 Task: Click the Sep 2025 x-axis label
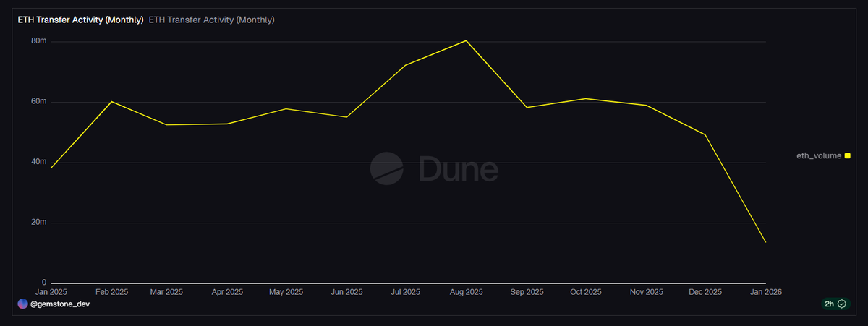(527, 292)
